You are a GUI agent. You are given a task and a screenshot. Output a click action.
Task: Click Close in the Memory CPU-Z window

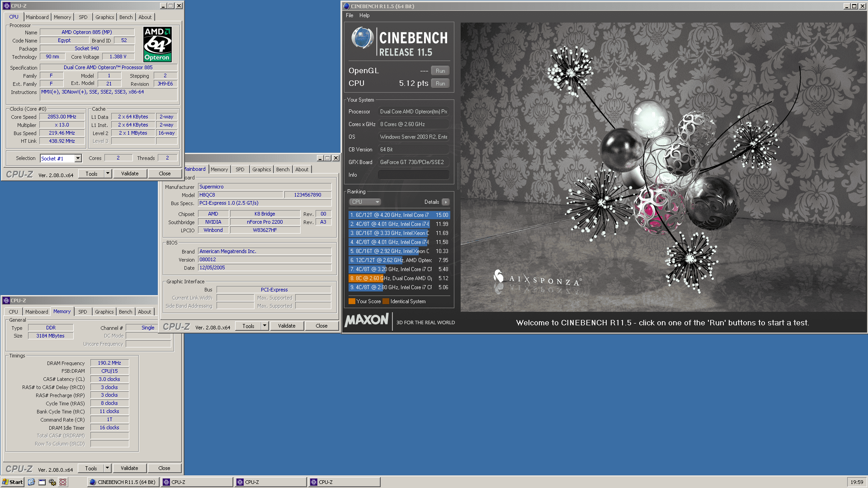[x=164, y=468]
